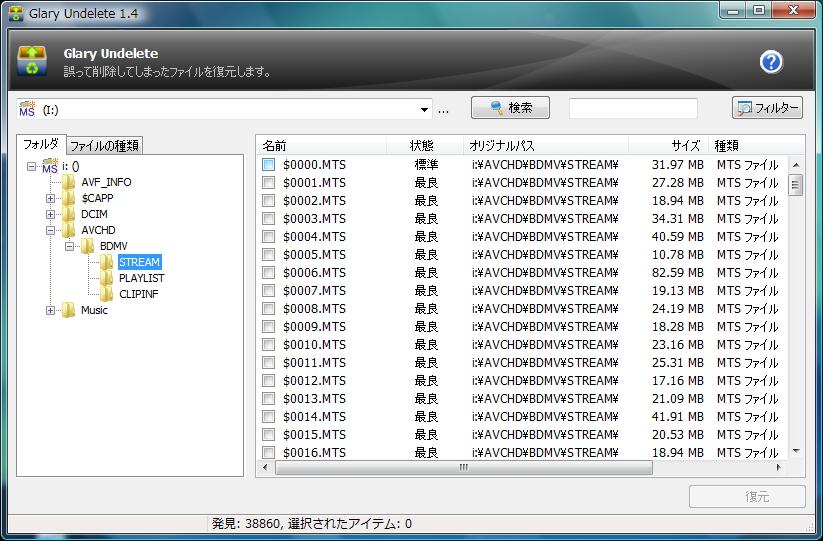Open the drive selection dropdown arrow
The image size is (823, 541).
(424, 110)
